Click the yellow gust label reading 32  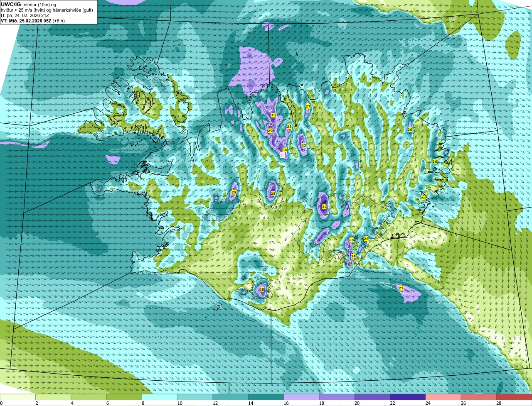[x=304, y=145]
